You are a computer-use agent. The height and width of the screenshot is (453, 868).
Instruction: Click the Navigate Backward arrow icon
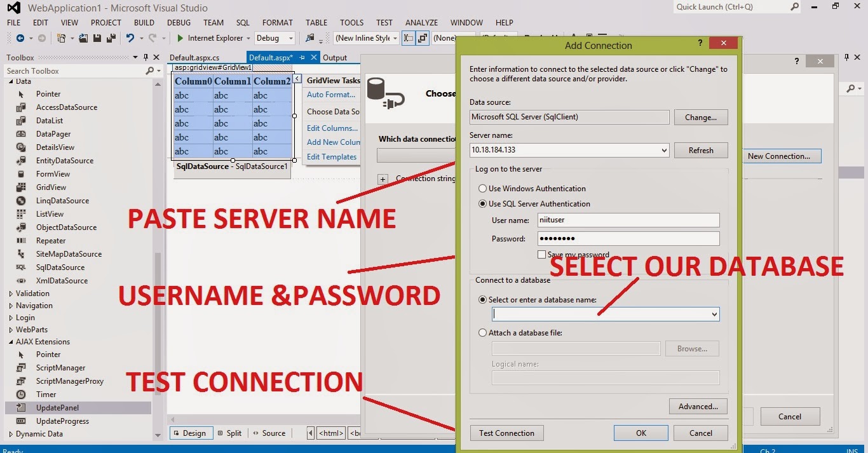point(20,38)
